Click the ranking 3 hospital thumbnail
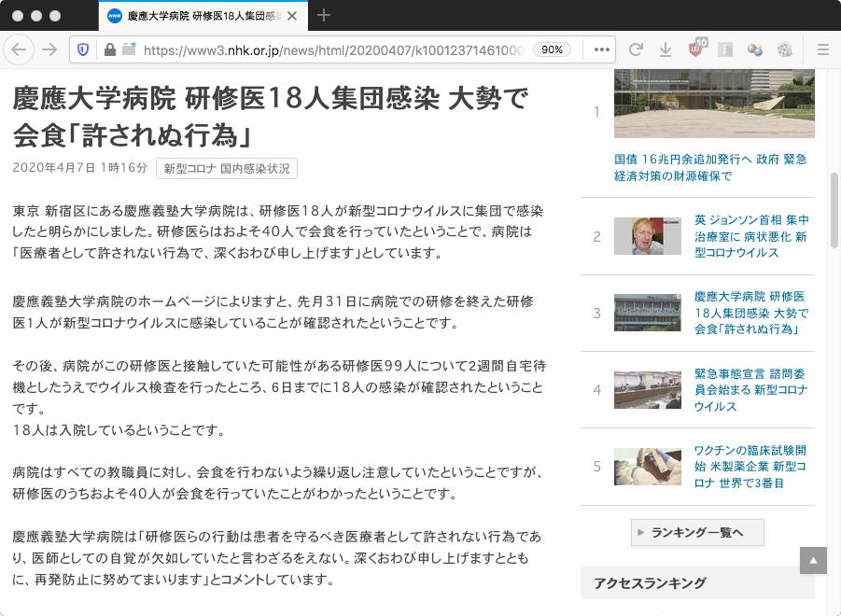The height and width of the screenshot is (616, 841). (648, 313)
